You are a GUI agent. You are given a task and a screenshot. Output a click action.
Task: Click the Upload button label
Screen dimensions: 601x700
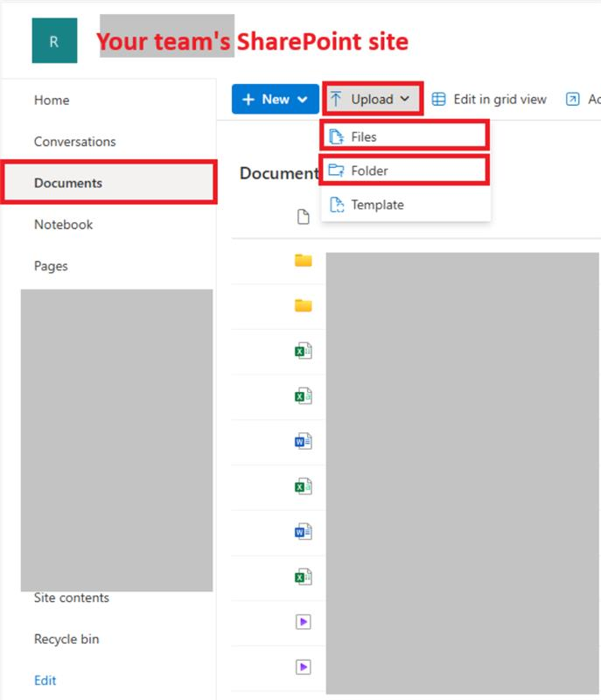point(372,99)
